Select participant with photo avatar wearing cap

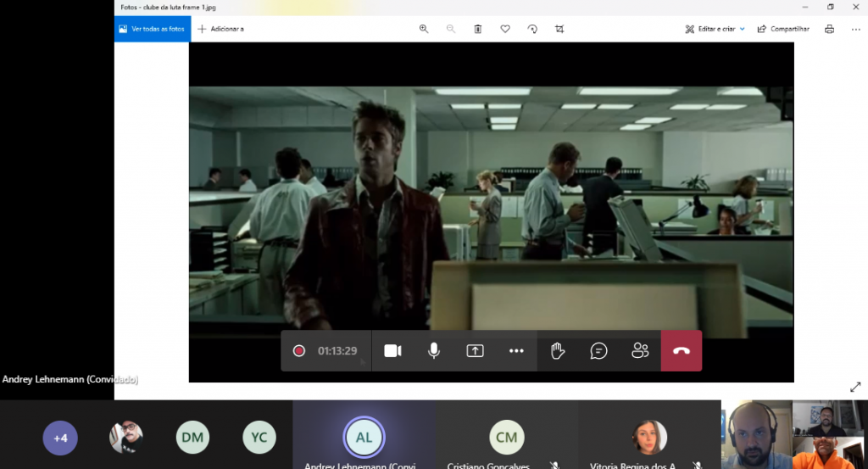coord(126,438)
